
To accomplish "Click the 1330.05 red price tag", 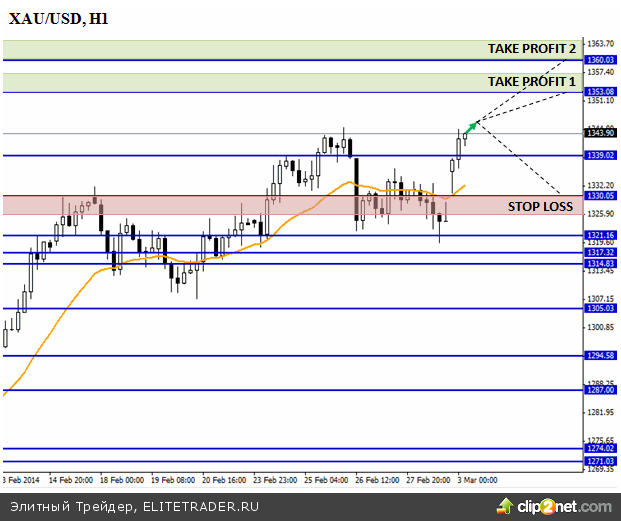I will (601, 196).
